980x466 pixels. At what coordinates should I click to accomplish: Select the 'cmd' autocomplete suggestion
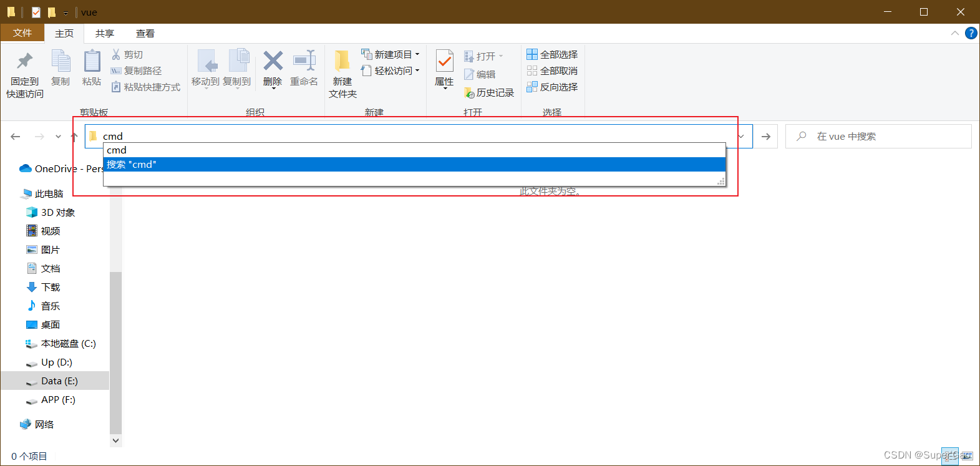[414, 150]
